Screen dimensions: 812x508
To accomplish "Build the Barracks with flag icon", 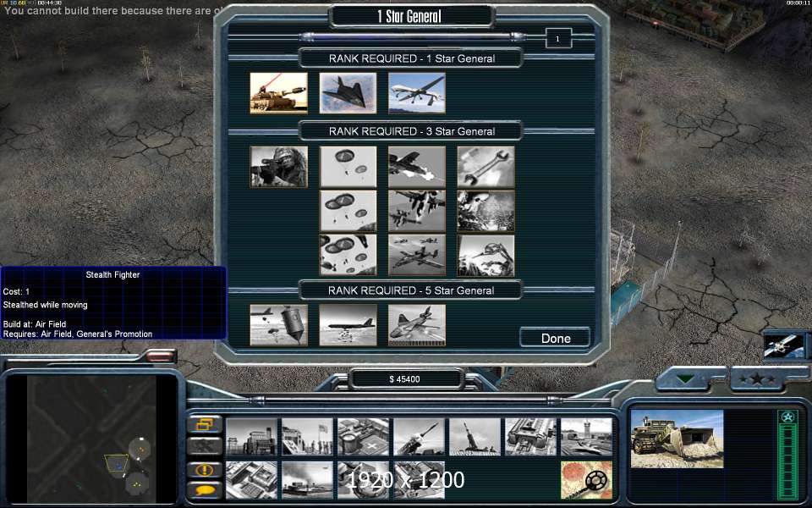I will (x=308, y=437).
